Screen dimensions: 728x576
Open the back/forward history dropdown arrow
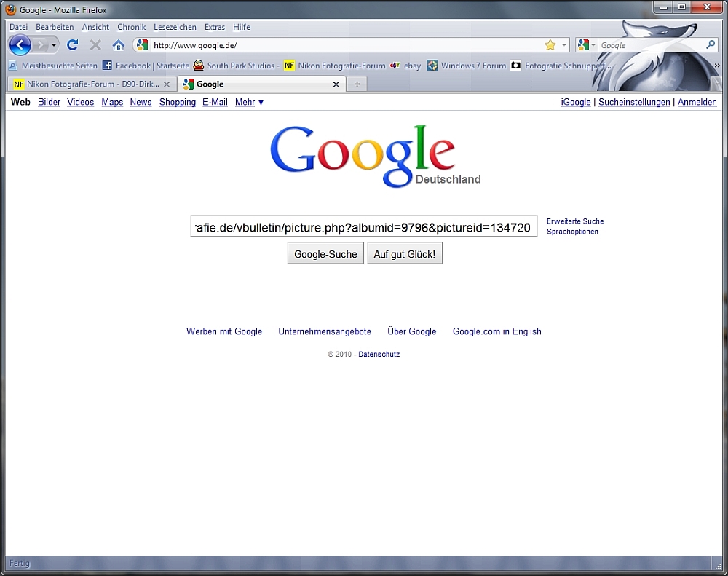pos(54,45)
